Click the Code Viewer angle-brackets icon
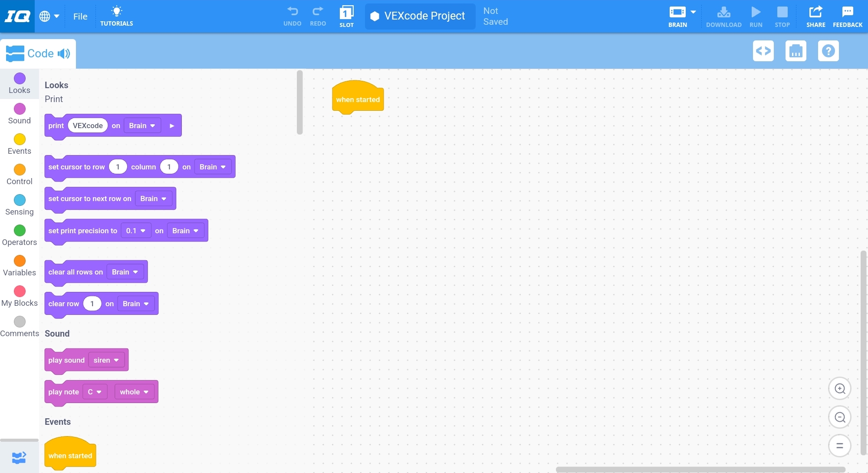Screen dimensions: 868x473 pos(763,51)
